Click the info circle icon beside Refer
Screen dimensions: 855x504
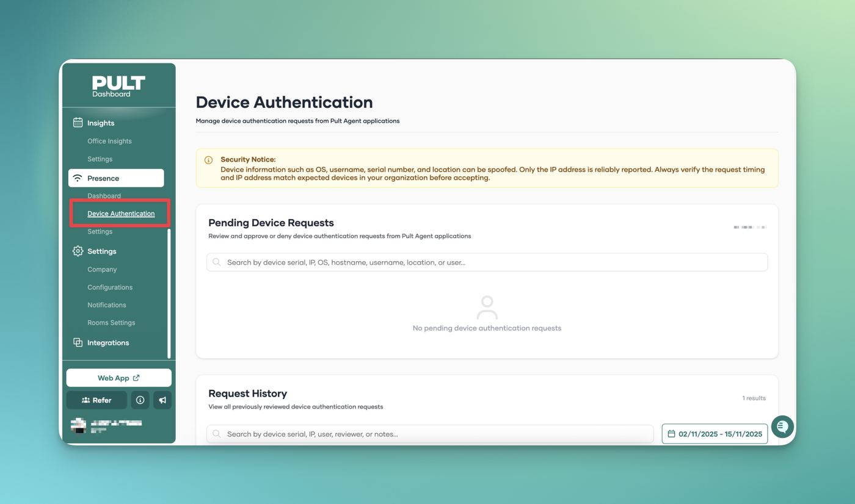140,400
